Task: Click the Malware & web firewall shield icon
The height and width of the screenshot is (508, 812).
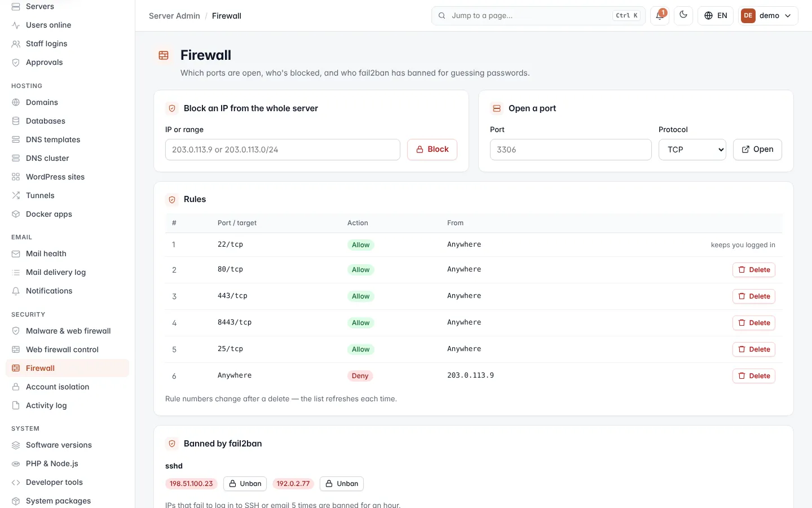Action: click(x=16, y=331)
